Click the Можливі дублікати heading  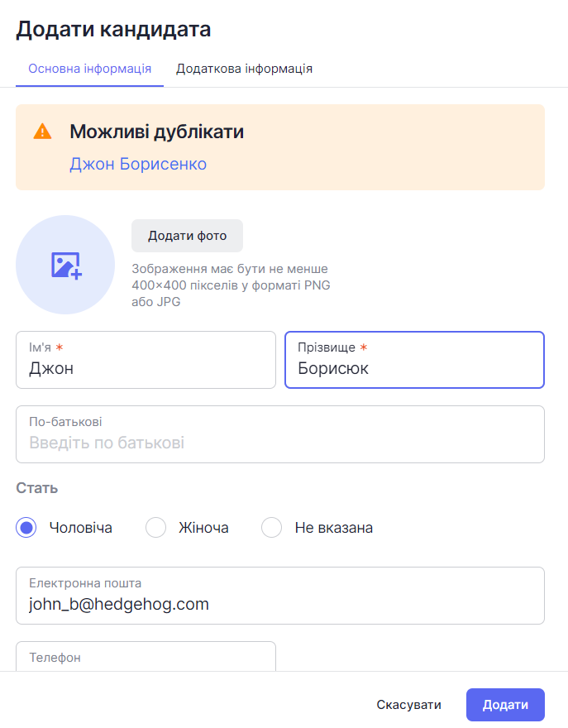tap(157, 132)
